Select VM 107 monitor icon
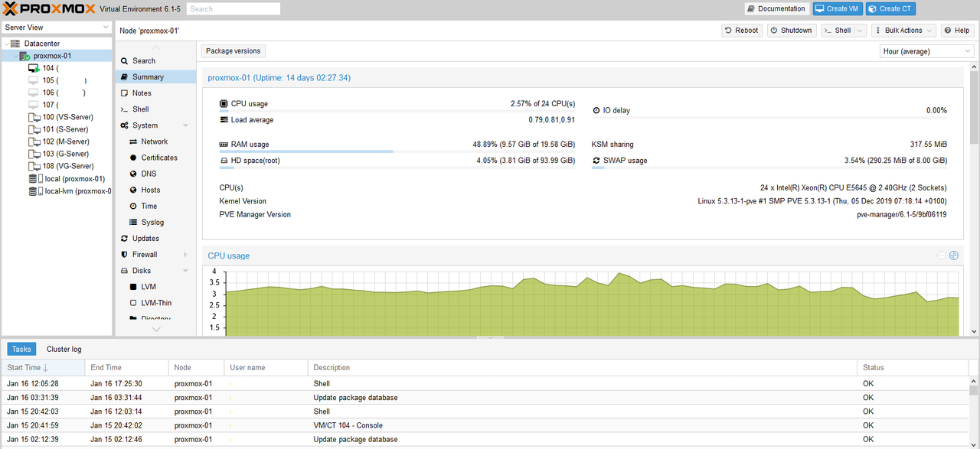 pos(34,105)
